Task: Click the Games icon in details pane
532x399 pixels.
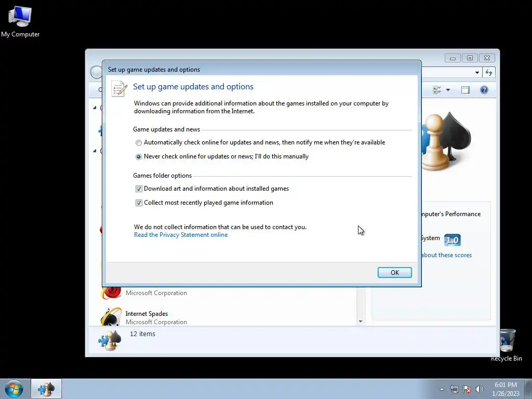Action: (x=110, y=340)
